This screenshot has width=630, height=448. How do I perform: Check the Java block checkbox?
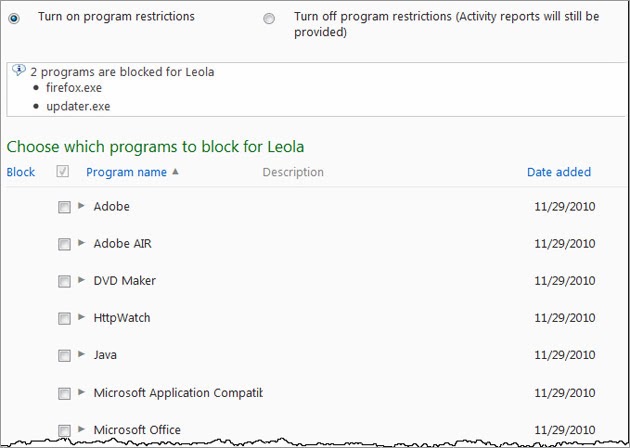click(x=64, y=355)
